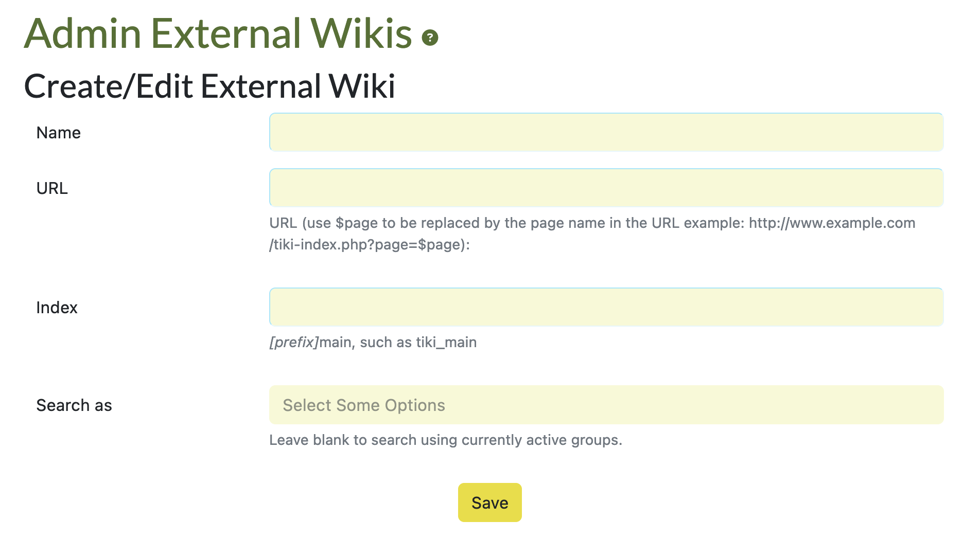Viewport: 980px width, 539px height.
Task: Click the Name field label
Action: pyautogui.click(x=58, y=133)
